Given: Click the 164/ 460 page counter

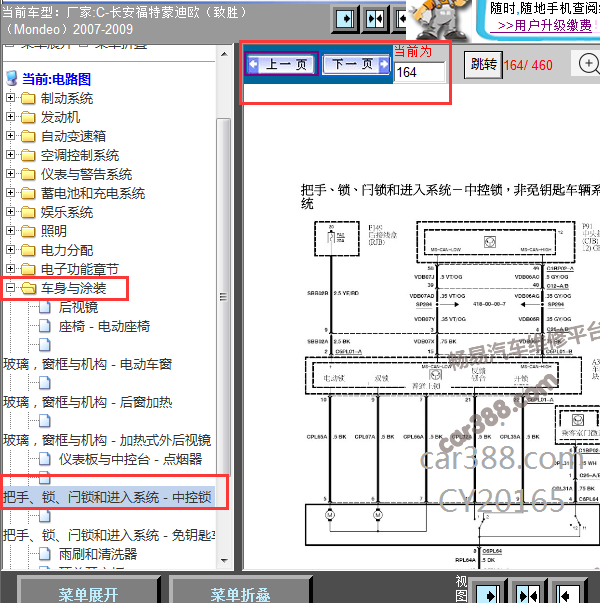Looking at the screenshot, I should 528,65.
